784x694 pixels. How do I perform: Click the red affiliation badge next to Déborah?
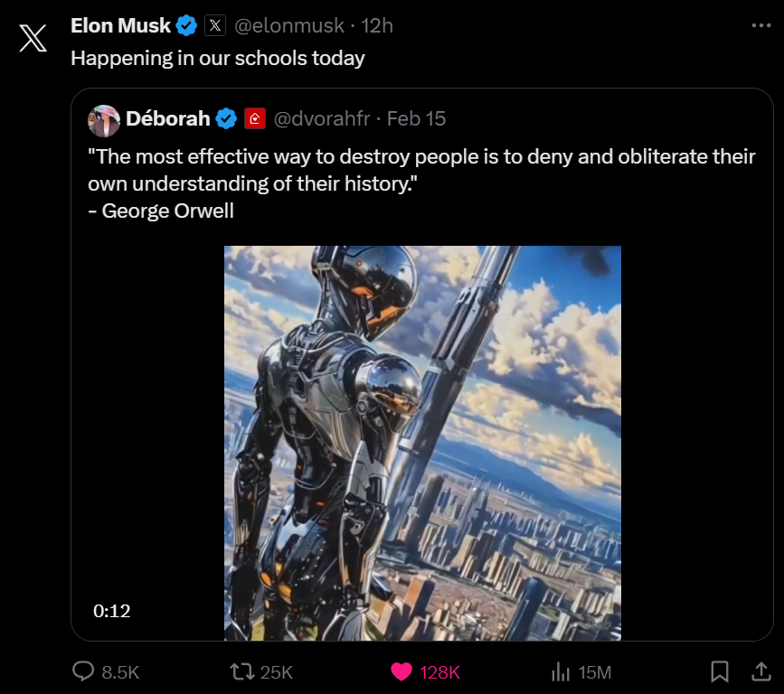(255, 118)
